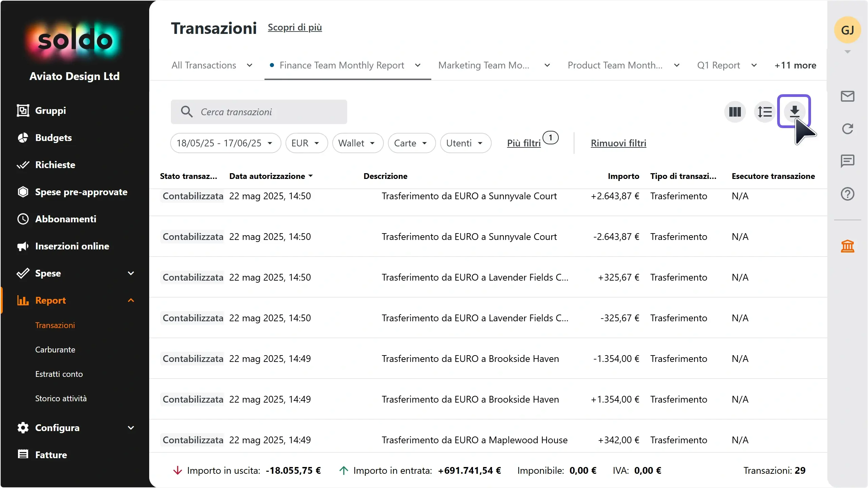This screenshot has width=868, height=488.
Task: Switch to the Product Team Month... tab
Action: tap(615, 65)
